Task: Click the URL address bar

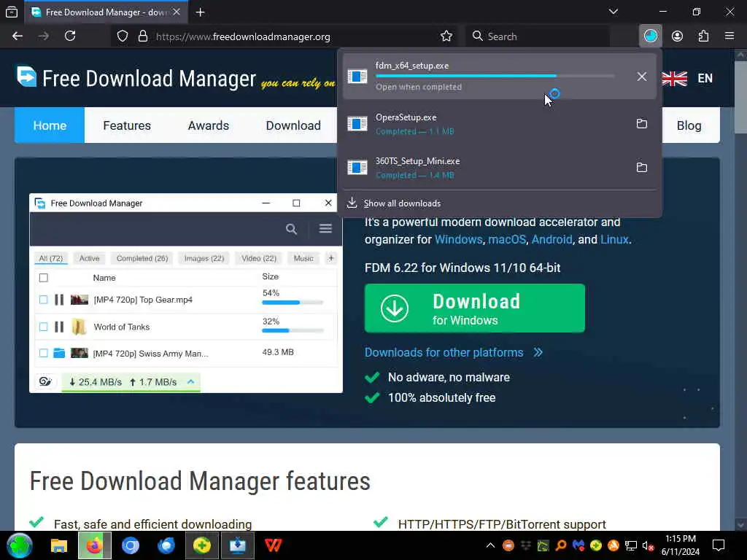Action: (284, 36)
